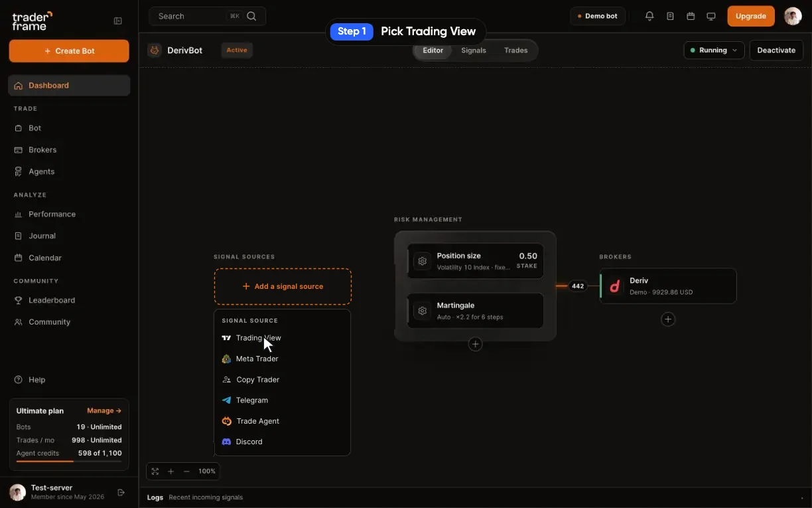Open the document icon in top bar
The width and height of the screenshot is (812, 508).
coord(670,16)
